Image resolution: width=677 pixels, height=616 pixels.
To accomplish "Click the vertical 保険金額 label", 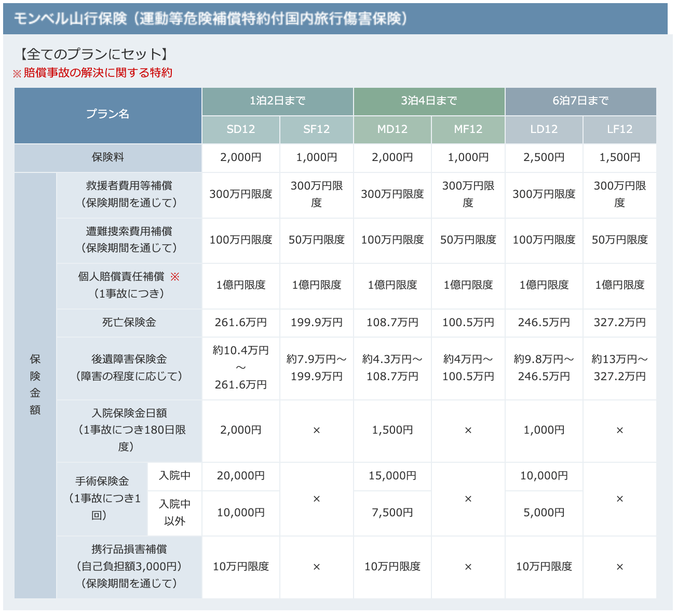I will coord(35,385).
